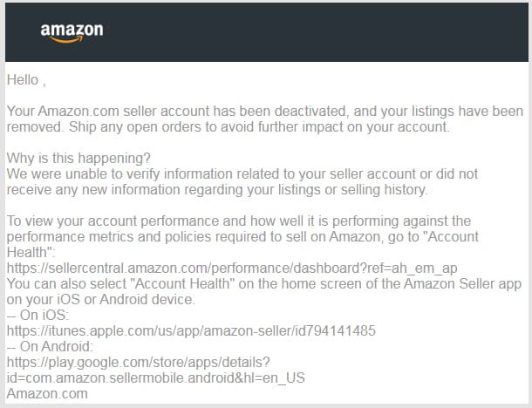
Task: Click the "Ship any open orders" sentence
Action: (x=259, y=127)
